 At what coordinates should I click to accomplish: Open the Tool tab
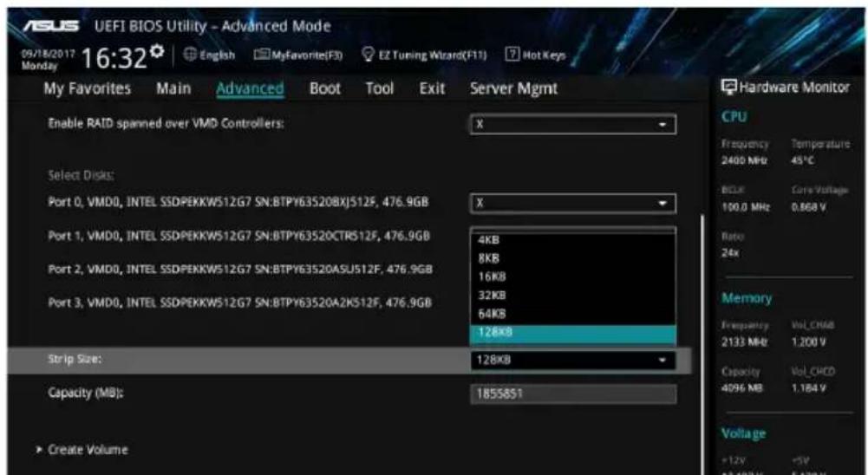tap(380, 88)
